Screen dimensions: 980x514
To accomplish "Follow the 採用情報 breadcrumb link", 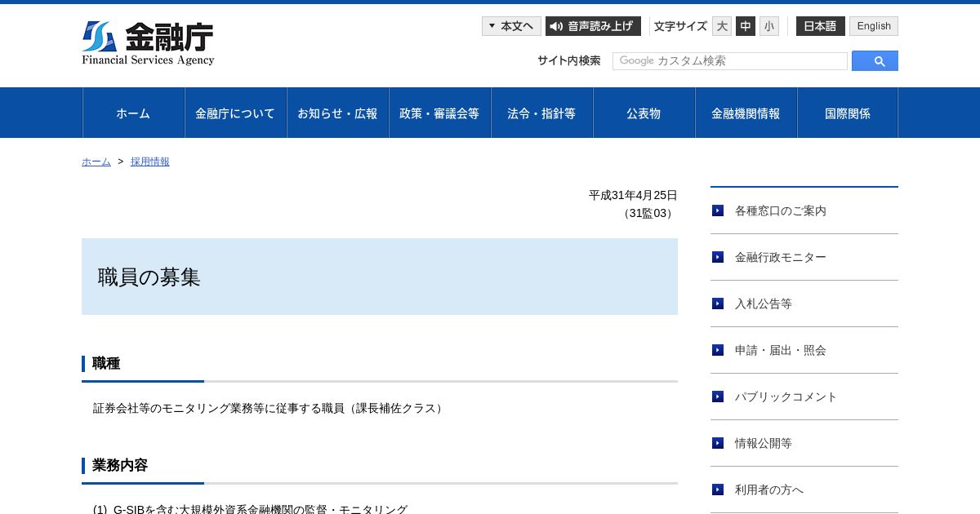I will (x=150, y=162).
